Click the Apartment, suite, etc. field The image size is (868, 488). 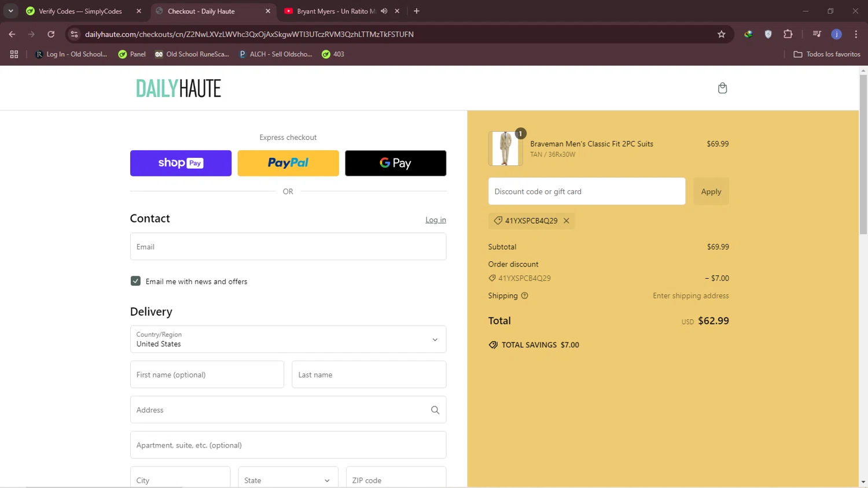tap(288, 445)
